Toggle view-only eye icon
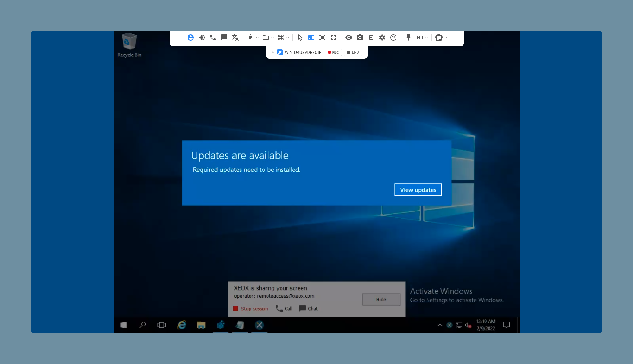This screenshot has width=633, height=364. pos(349,38)
